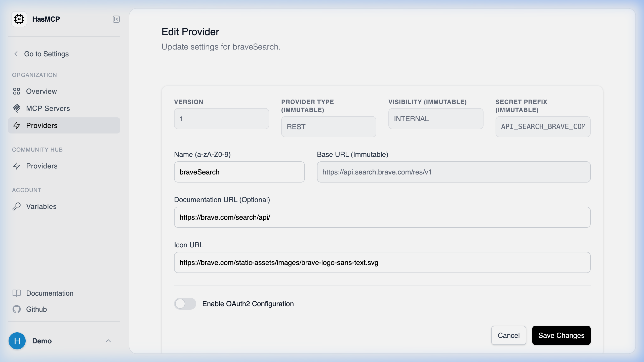Open MCP Servers from the sidebar

[48, 108]
